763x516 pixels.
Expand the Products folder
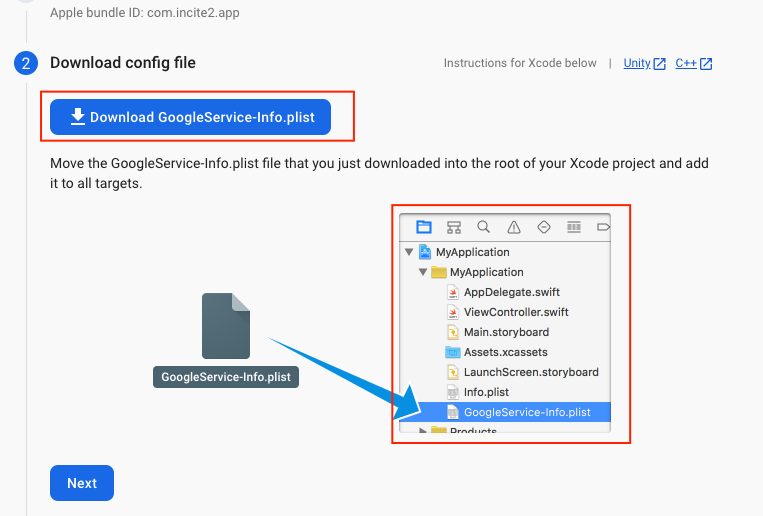pos(423,431)
